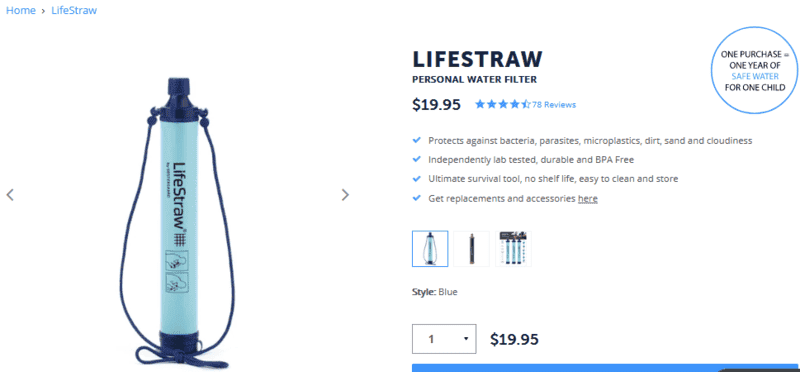Show the previous product image arrow

coord(10,195)
